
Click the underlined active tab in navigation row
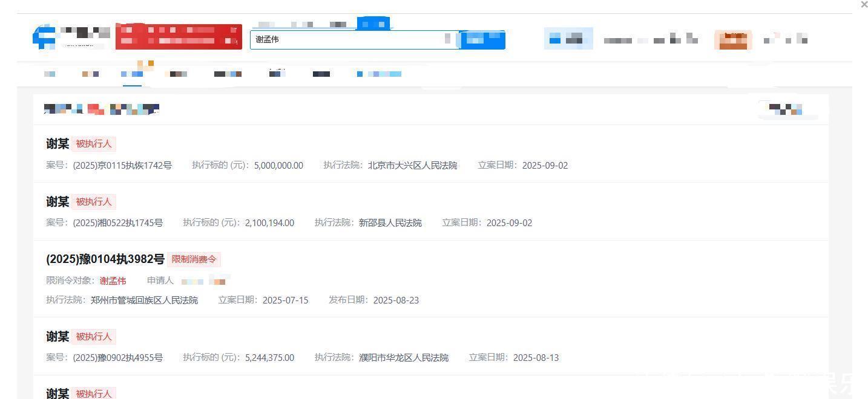pos(132,74)
